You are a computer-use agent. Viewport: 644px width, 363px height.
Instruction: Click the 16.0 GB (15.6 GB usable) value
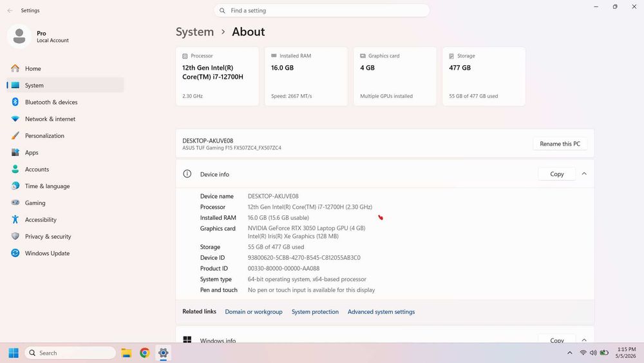pyautogui.click(x=278, y=218)
